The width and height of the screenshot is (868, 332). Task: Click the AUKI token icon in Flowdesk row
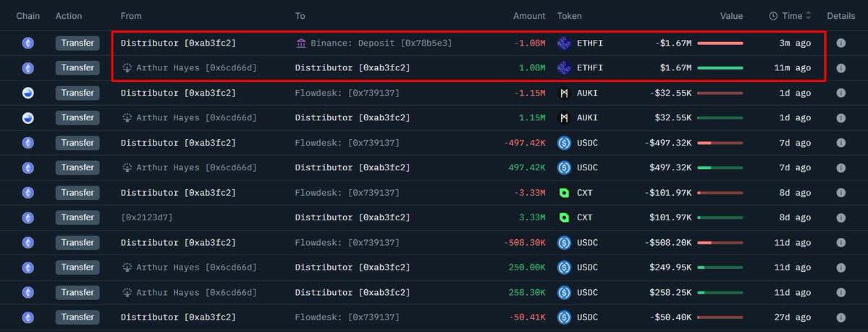(564, 93)
